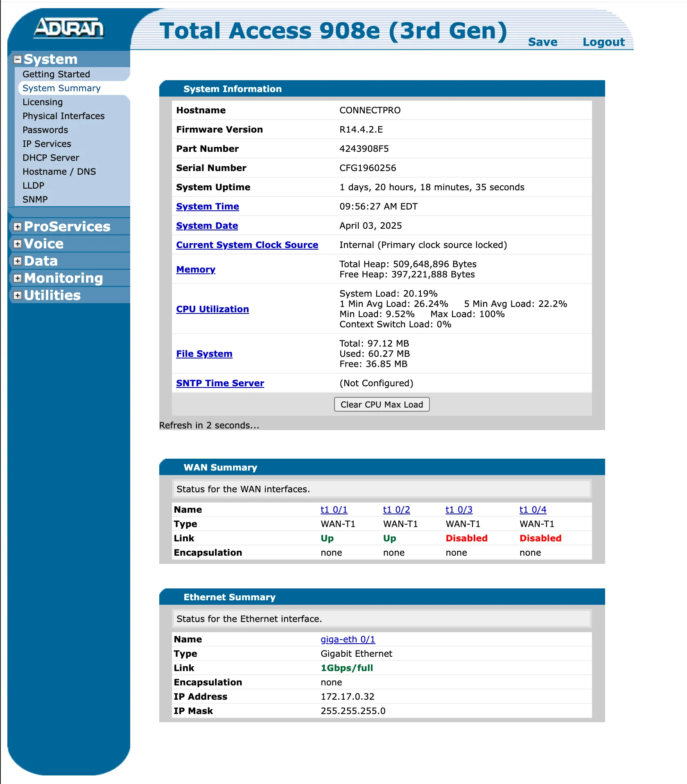Viewport: 687px width, 784px height.
Task: Expand the ProServices menu section
Action: [18, 227]
